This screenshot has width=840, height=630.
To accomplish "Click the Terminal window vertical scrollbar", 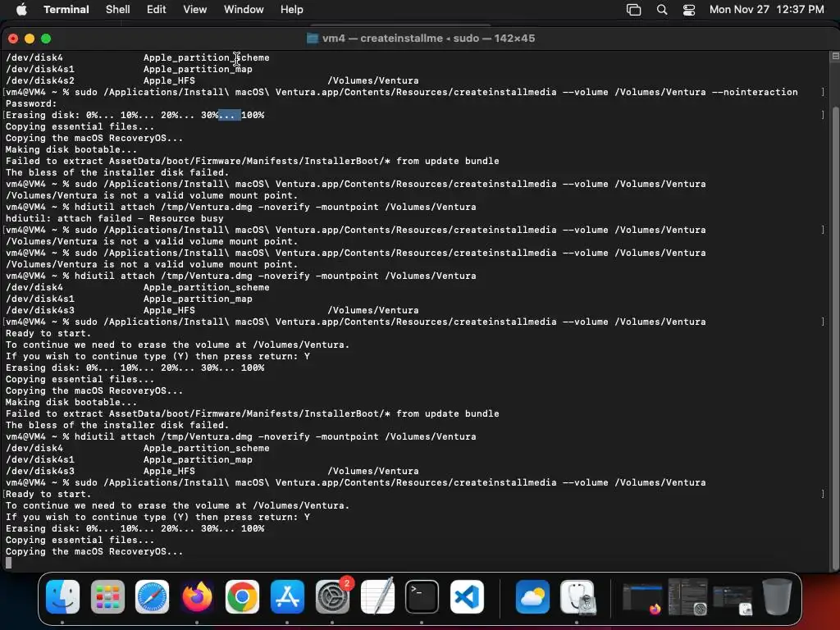I will (835, 337).
